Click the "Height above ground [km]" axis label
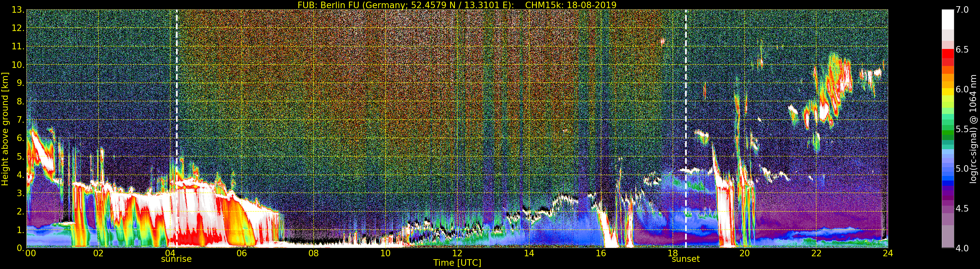Image resolution: width=980 pixels, height=269 pixels. [5, 129]
